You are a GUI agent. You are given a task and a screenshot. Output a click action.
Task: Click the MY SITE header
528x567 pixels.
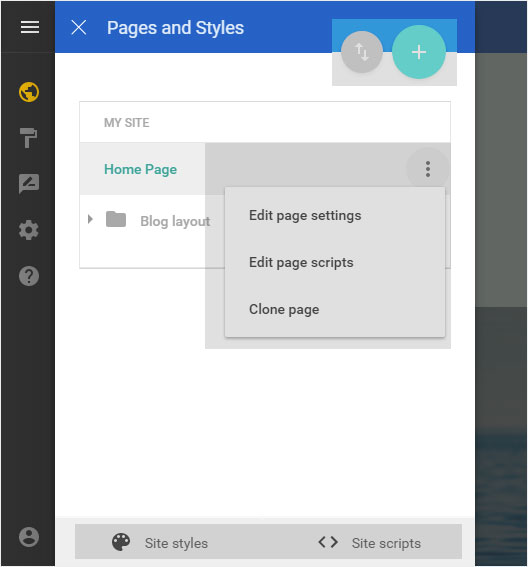tap(127, 123)
